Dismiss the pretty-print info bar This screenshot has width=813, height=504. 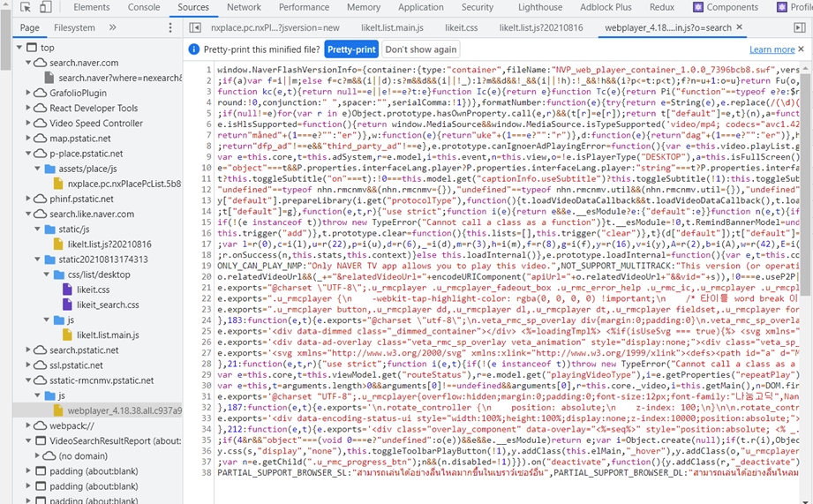pyautogui.click(x=801, y=49)
